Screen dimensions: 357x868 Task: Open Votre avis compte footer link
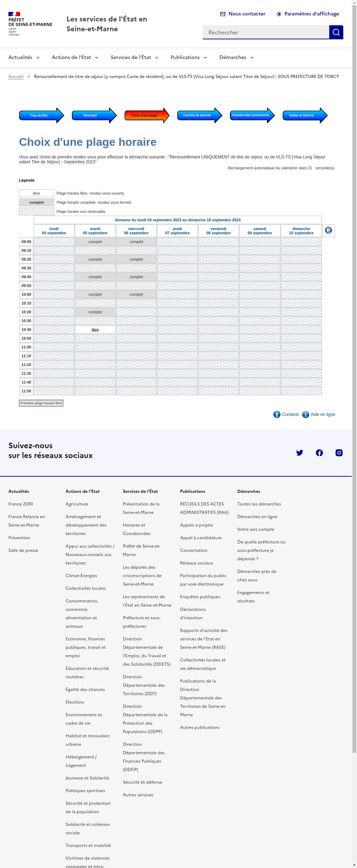pos(256,529)
